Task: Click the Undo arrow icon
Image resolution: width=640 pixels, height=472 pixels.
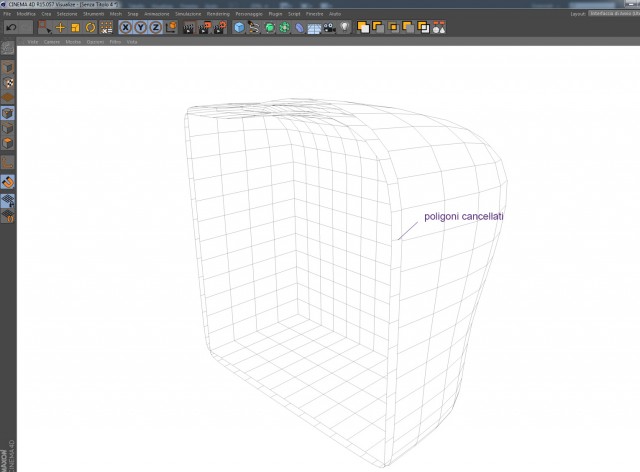Action: coord(11,27)
